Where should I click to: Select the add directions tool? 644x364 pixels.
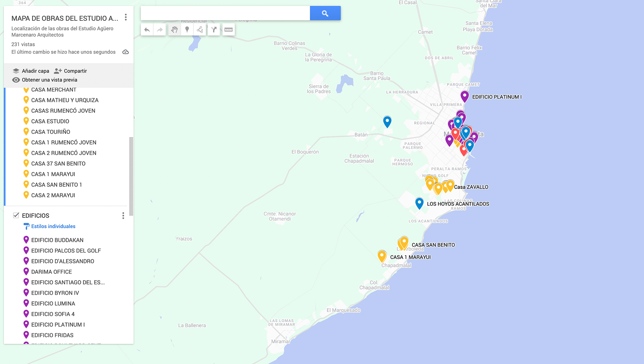[214, 30]
